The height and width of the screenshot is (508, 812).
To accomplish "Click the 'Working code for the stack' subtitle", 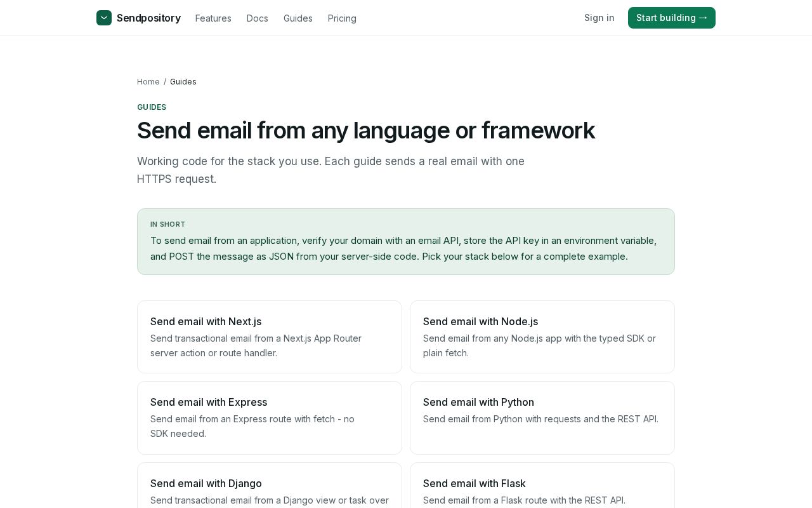I will tap(331, 170).
